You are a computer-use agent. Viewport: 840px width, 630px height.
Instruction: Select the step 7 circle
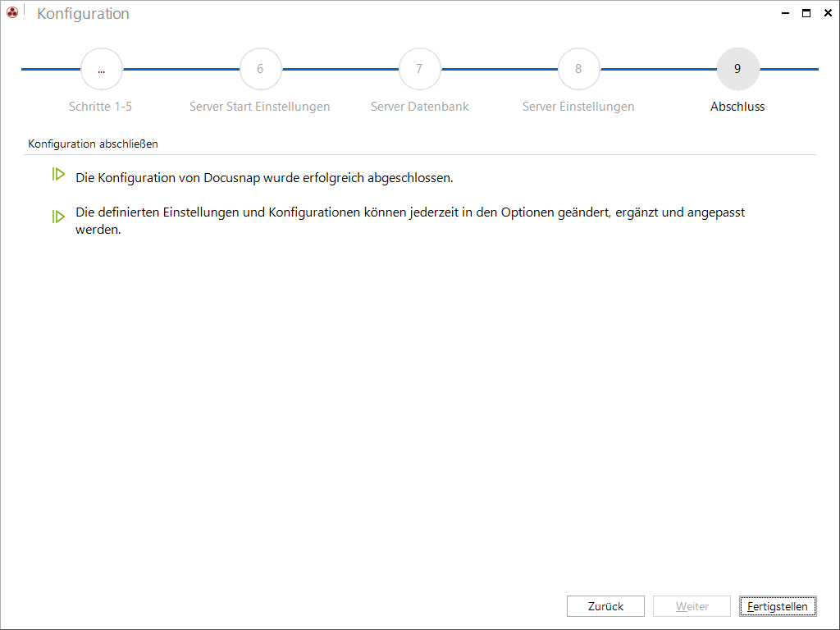point(419,69)
